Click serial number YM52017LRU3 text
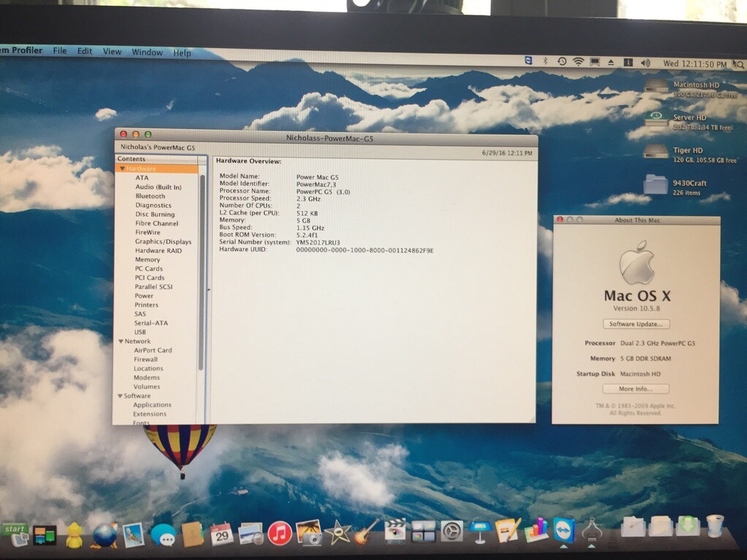The image size is (747, 560). point(318,242)
